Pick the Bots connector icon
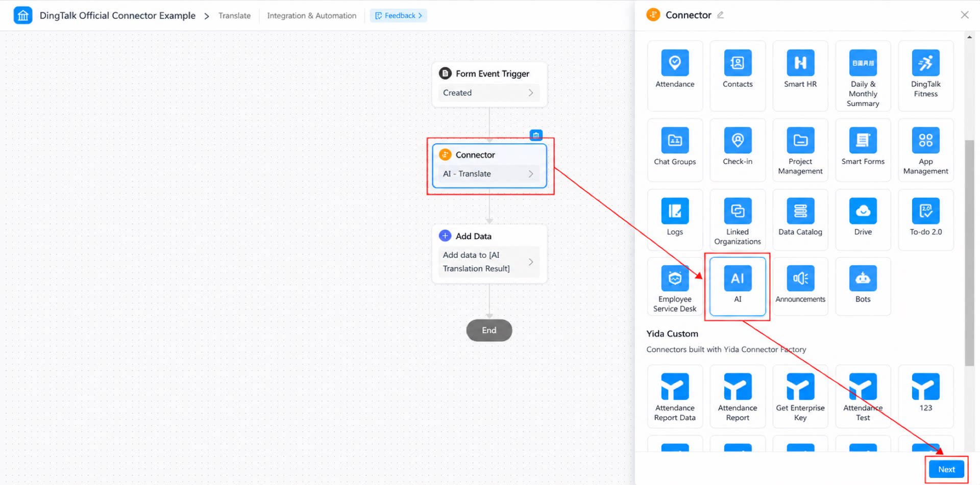The image size is (980, 485). click(863, 278)
